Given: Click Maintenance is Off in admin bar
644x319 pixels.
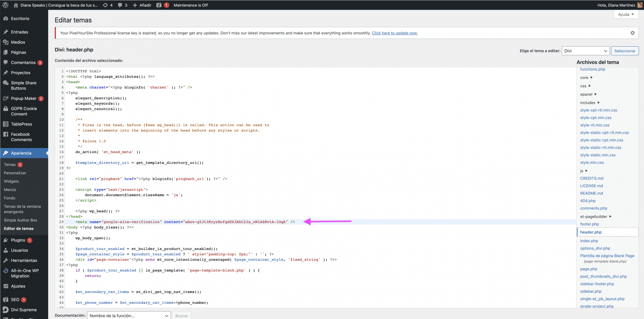Looking at the screenshot, I should [191, 5].
